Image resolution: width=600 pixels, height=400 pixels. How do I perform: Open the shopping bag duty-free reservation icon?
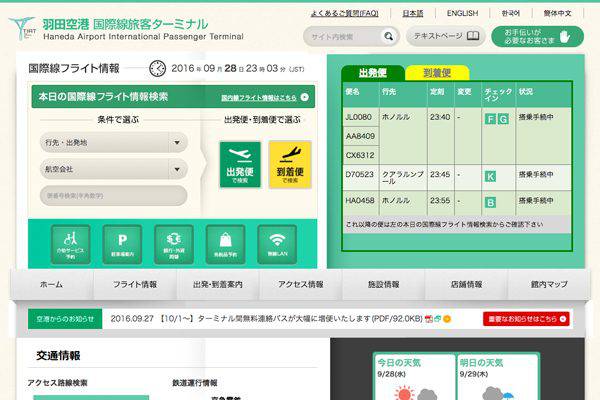(x=225, y=244)
